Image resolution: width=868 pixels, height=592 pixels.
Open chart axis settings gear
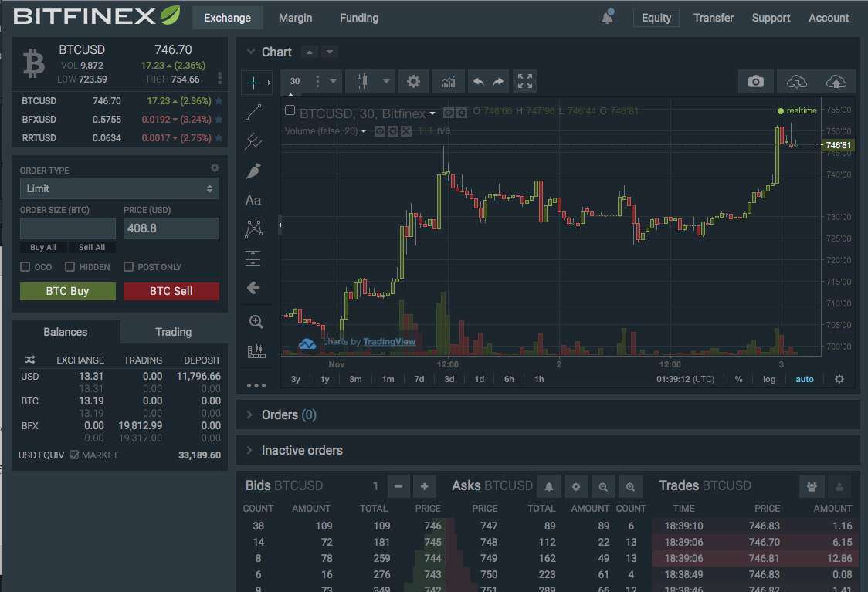pos(839,379)
